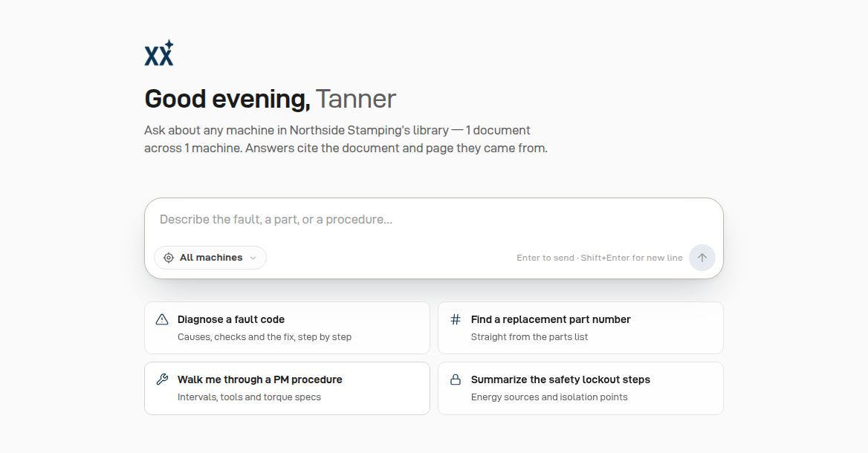The width and height of the screenshot is (868, 453).
Task: Click the wrench icon
Action: 162,379
